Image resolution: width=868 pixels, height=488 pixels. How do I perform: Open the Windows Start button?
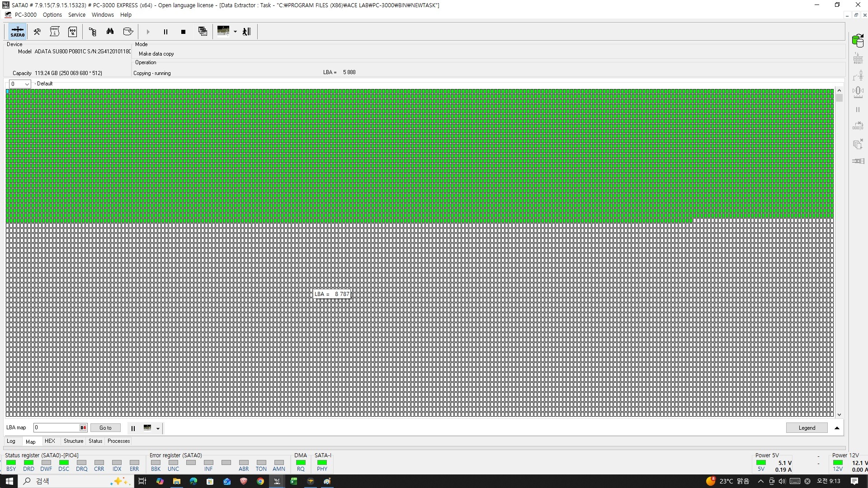click(x=9, y=481)
